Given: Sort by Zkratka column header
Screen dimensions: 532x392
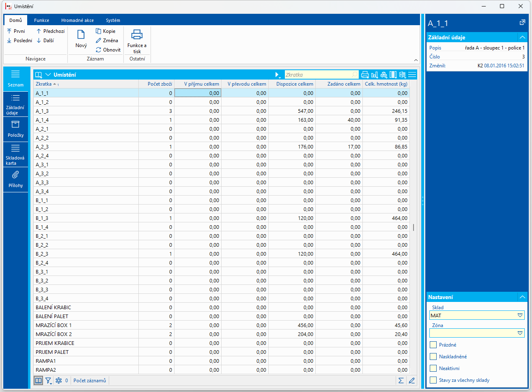Looking at the screenshot, I should coord(86,84).
